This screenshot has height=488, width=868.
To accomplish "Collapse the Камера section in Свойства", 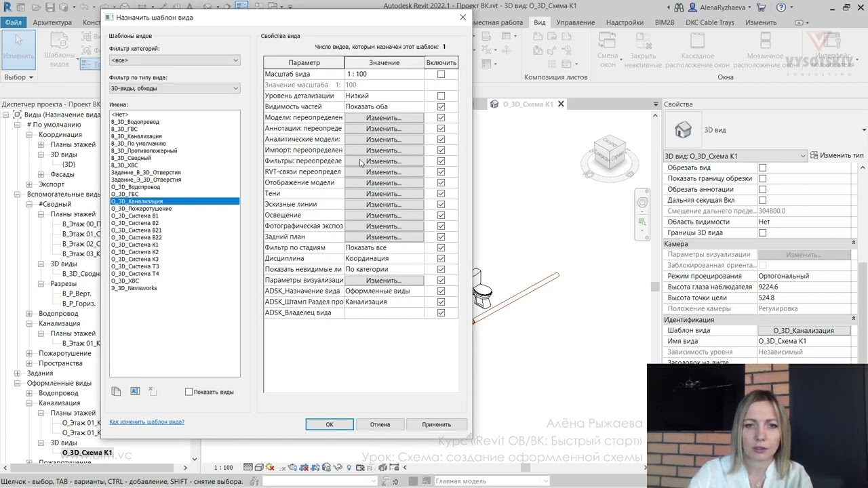I will click(x=854, y=243).
